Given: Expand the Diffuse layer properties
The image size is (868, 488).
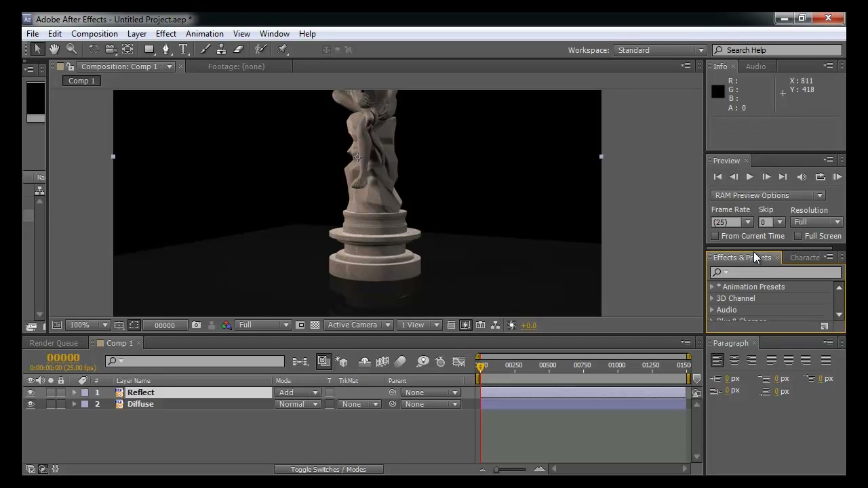Looking at the screenshot, I should [74, 404].
